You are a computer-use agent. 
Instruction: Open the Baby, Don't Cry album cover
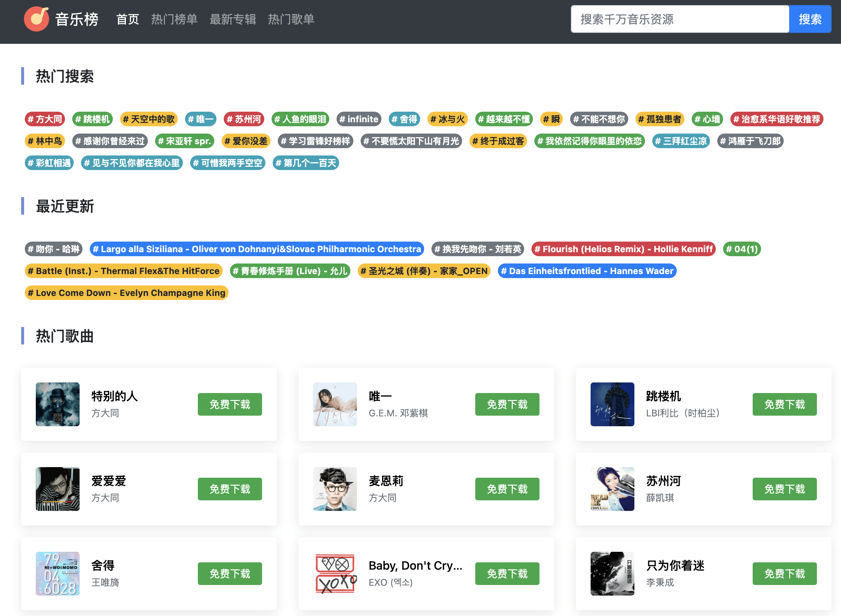335,574
